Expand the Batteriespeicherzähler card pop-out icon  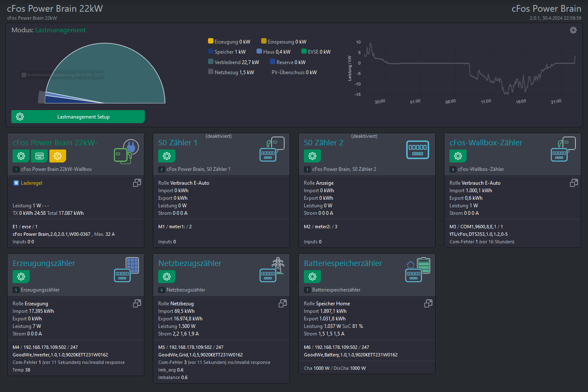(428, 304)
